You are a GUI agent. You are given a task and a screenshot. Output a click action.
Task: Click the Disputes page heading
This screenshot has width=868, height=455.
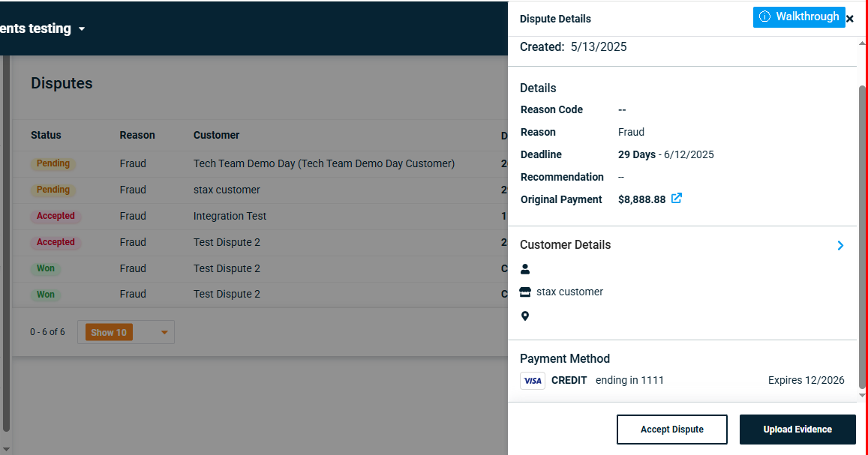click(x=62, y=83)
